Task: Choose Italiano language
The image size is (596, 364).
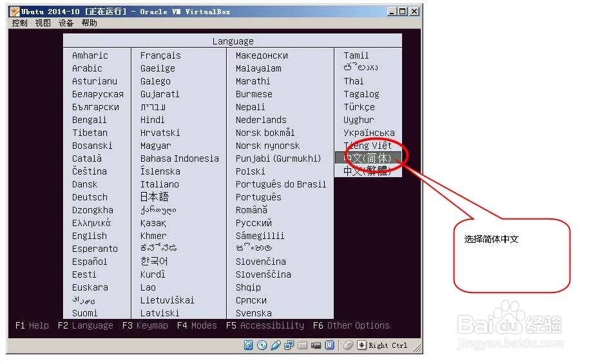Action: 160,184
